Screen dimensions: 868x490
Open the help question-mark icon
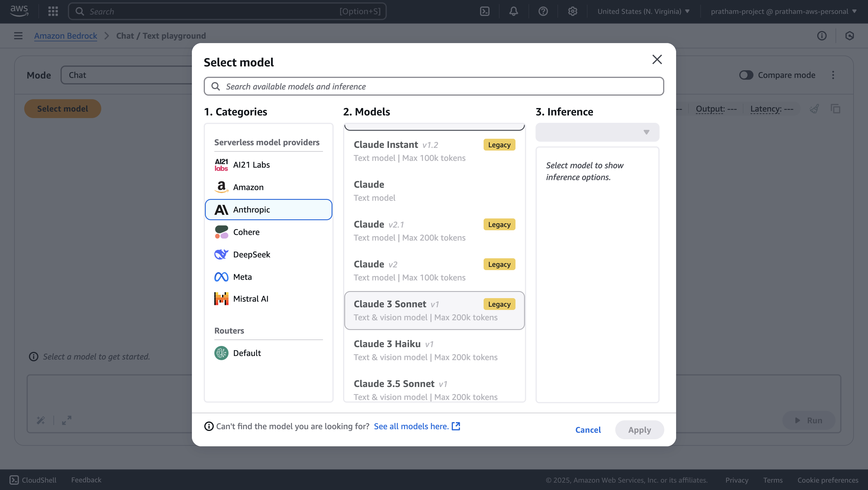[543, 12]
